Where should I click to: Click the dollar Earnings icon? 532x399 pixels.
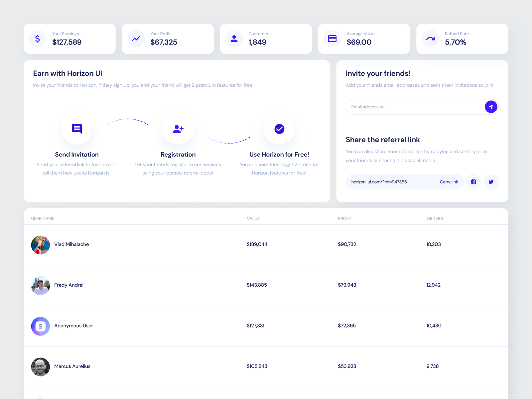(x=37, y=39)
